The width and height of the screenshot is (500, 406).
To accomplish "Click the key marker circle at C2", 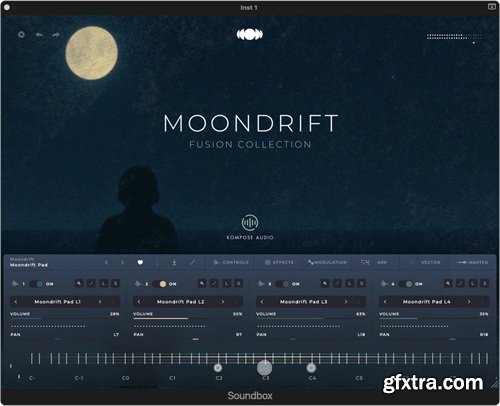I will (x=218, y=368).
